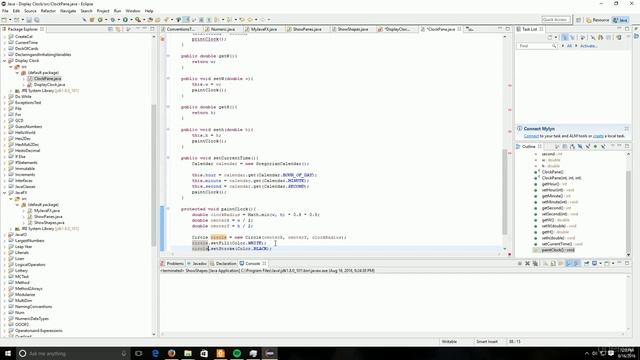The height and width of the screenshot is (360, 640).
Task: Close the Connect Mylyn notice
Action: (x=627, y=129)
